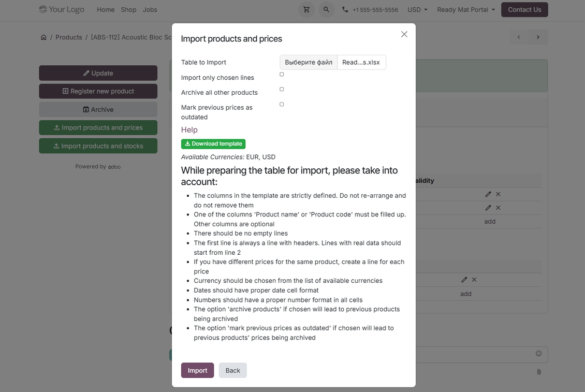
Task: Open the Jobs menu item
Action: [x=150, y=10]
